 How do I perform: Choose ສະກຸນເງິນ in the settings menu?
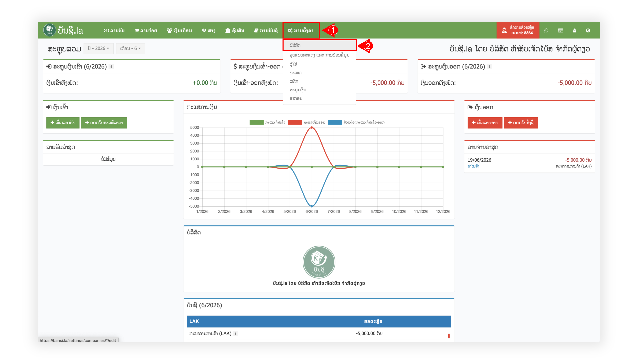298,90
